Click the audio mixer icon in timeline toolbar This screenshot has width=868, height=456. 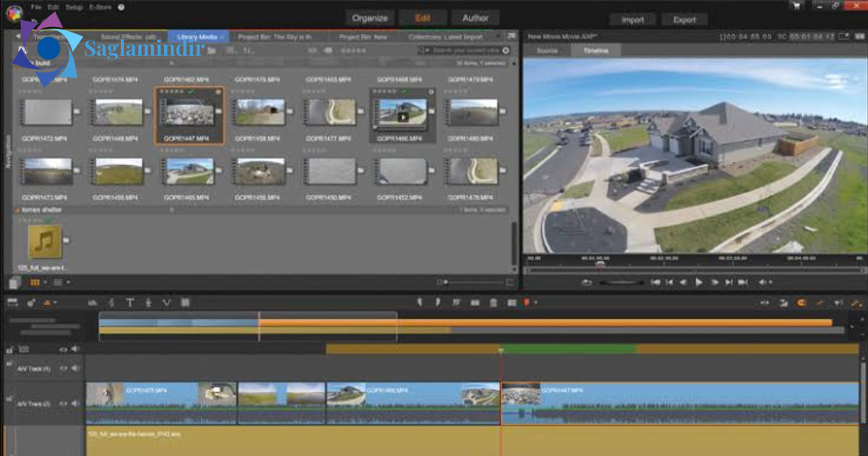click(93, 303)
